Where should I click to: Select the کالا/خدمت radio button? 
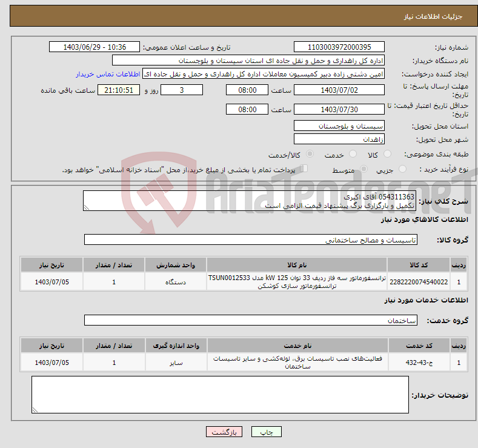[x=310, y=154]
